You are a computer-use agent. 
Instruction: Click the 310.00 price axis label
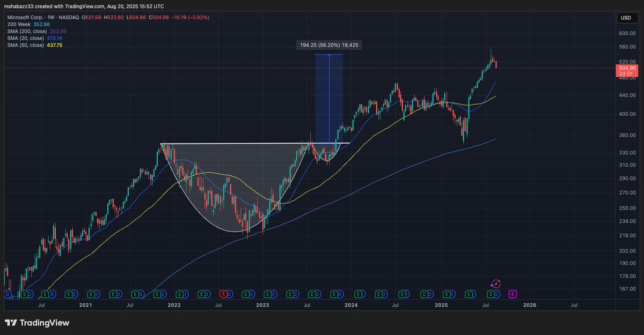click(627, 165)
